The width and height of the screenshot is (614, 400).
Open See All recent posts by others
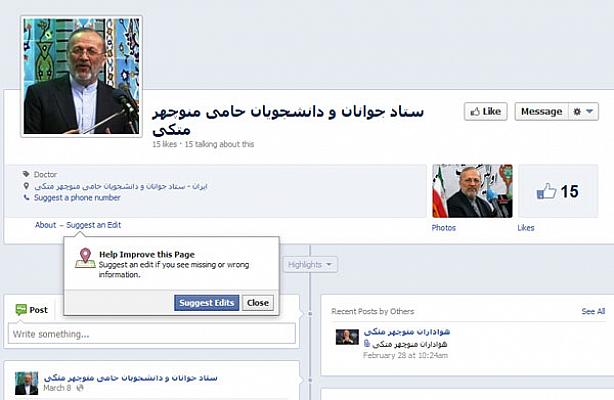593,311
